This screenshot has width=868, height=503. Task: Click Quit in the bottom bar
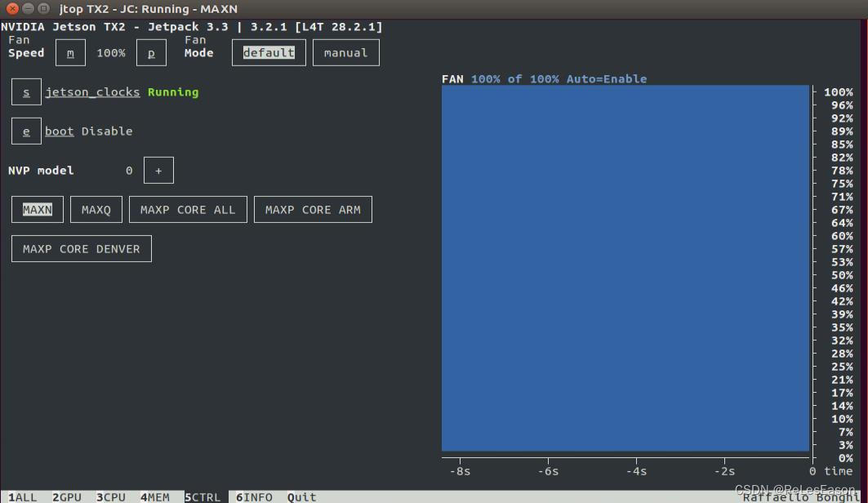point(301,497)
